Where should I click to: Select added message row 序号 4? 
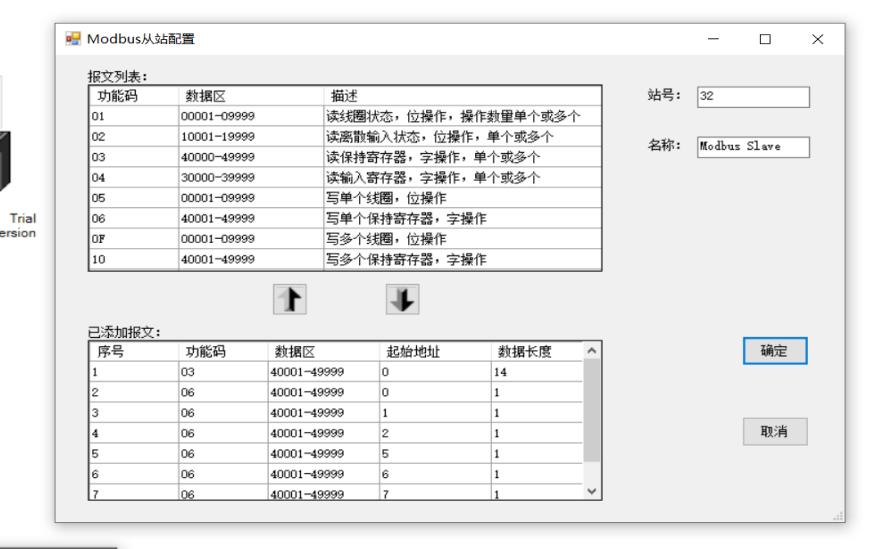(x=336, y=433)
